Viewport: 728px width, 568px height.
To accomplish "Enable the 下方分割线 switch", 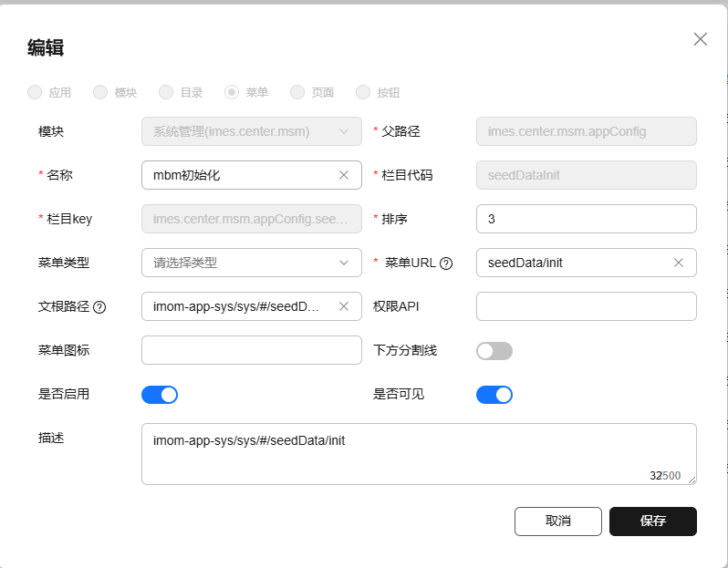I will pyautogui.click(x=494, y=351).
